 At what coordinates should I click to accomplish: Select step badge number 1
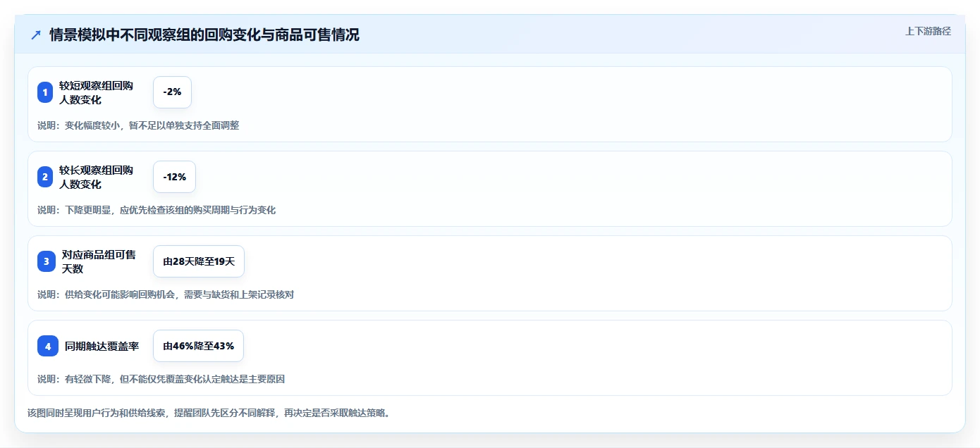pyautogui.click(x=45, y=92)
